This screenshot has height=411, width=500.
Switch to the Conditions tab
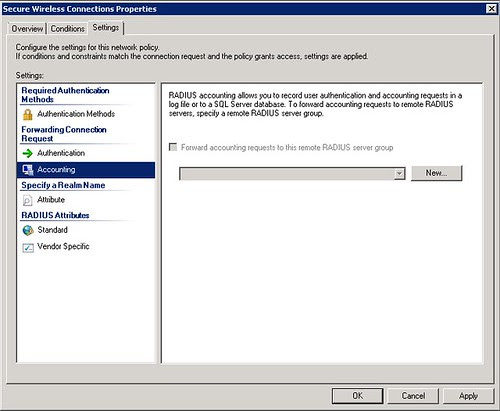click(67, 29)
